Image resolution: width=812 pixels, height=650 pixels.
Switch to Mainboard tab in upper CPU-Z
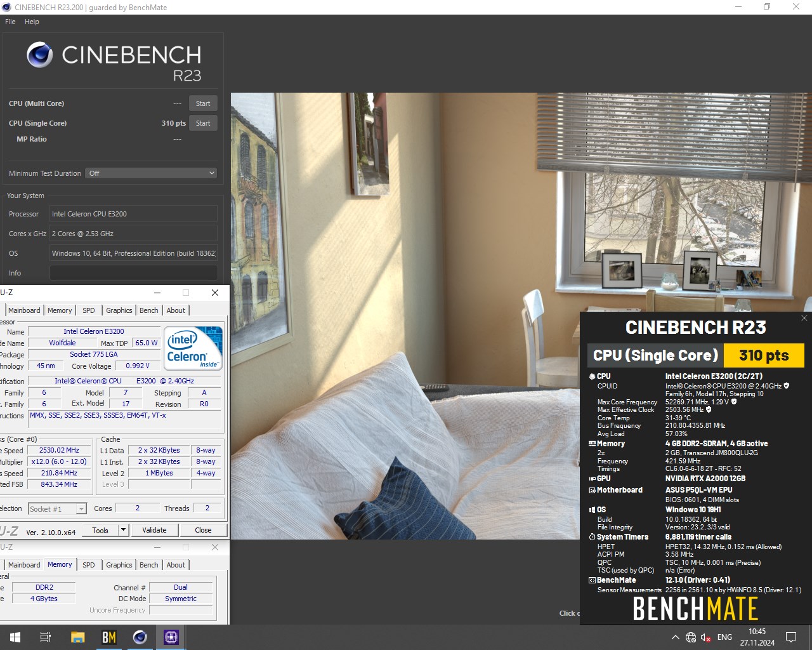coord(24,310)
